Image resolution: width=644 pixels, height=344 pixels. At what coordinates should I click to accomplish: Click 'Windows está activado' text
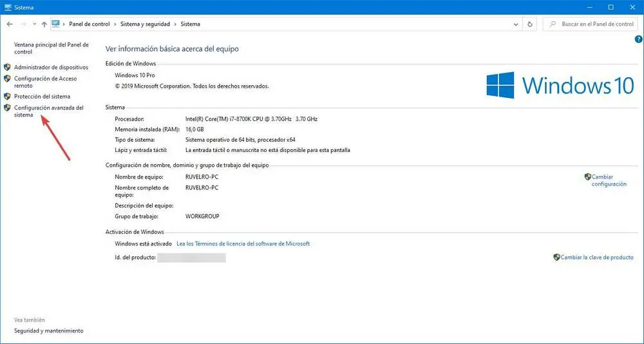(144, 244)
